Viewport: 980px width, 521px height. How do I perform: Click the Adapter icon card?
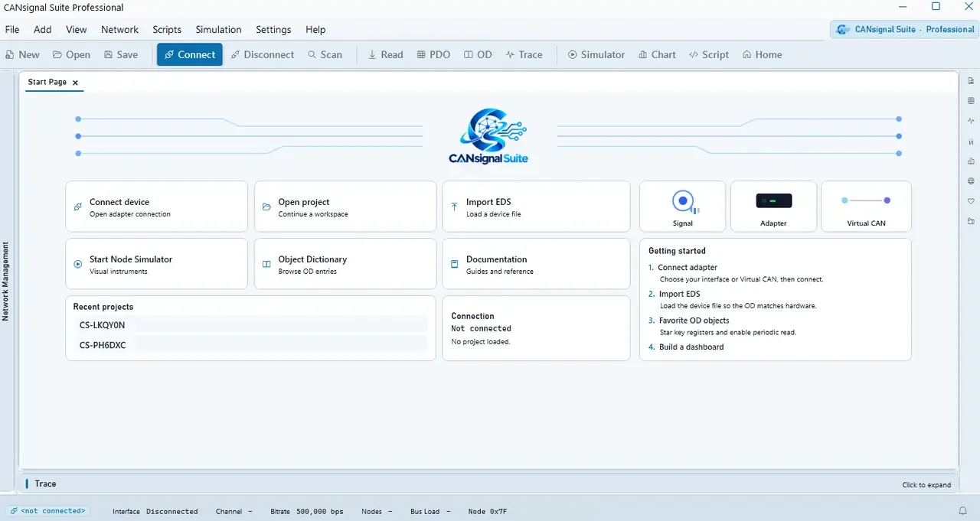[x=773, y=207]
